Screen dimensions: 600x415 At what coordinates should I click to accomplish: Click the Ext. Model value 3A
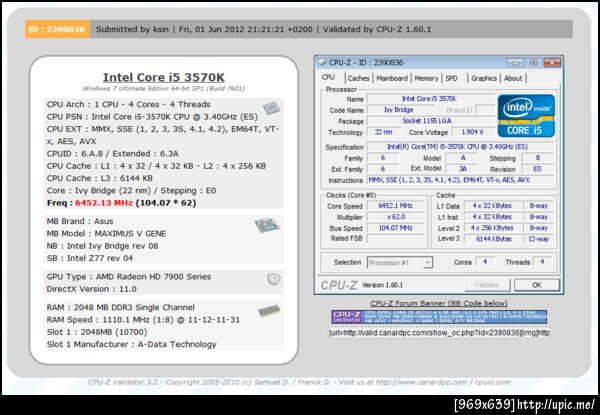point(463,169)
